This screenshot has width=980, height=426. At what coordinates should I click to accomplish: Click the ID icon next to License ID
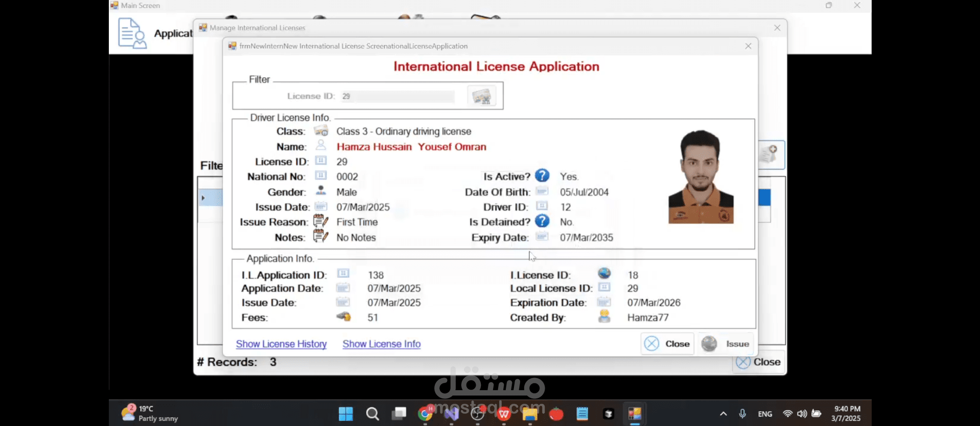(x=321, y=161)
